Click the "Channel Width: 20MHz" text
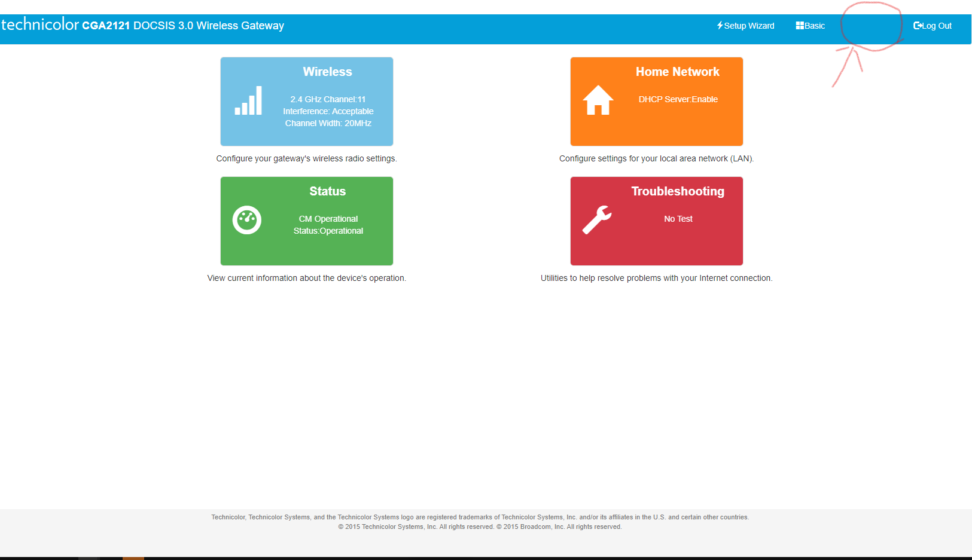Image resolution: width=972 pixels, height=560 pixels. [x=328, y=123]
